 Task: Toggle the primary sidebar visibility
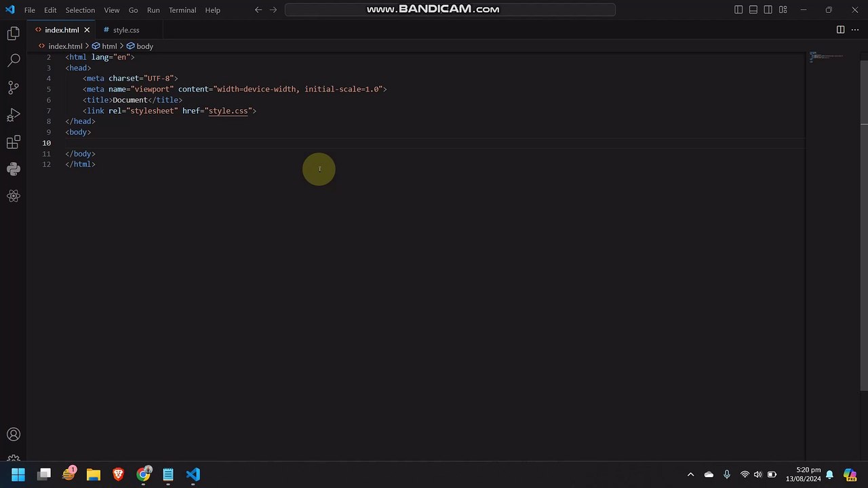[738, 10]
